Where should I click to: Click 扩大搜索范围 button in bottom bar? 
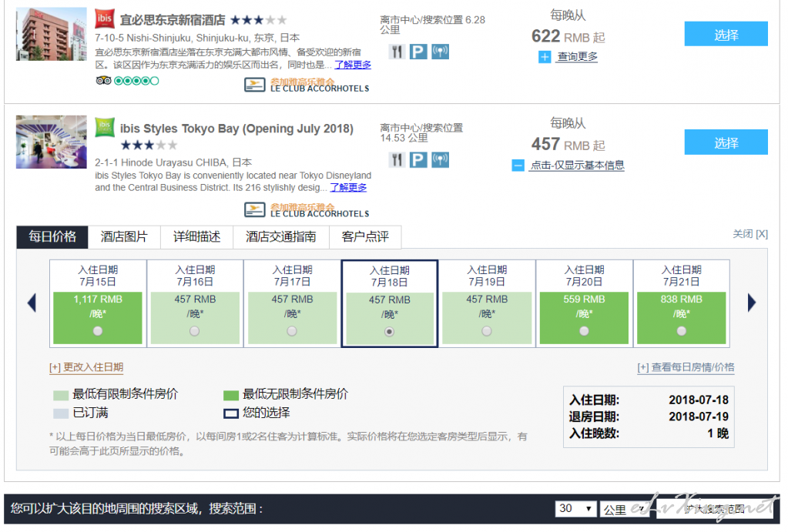coord(716,509)
